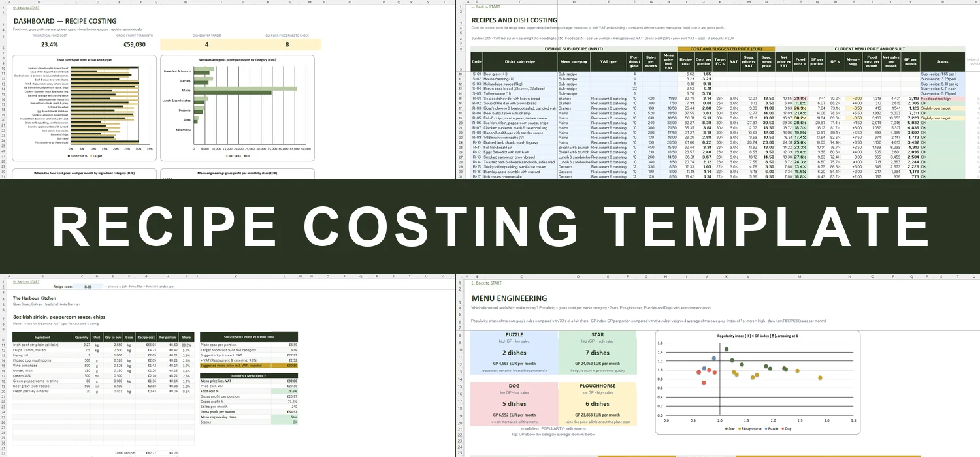Click the Suggested Price Per Portion header
980x457 pixels.
click(x=249, y=338)
